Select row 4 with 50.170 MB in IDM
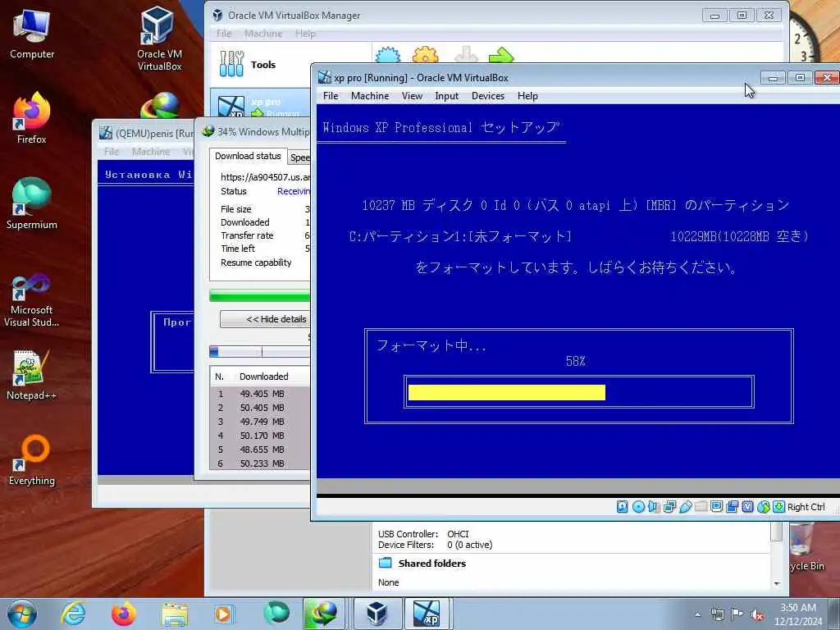 tap(260, 436)
